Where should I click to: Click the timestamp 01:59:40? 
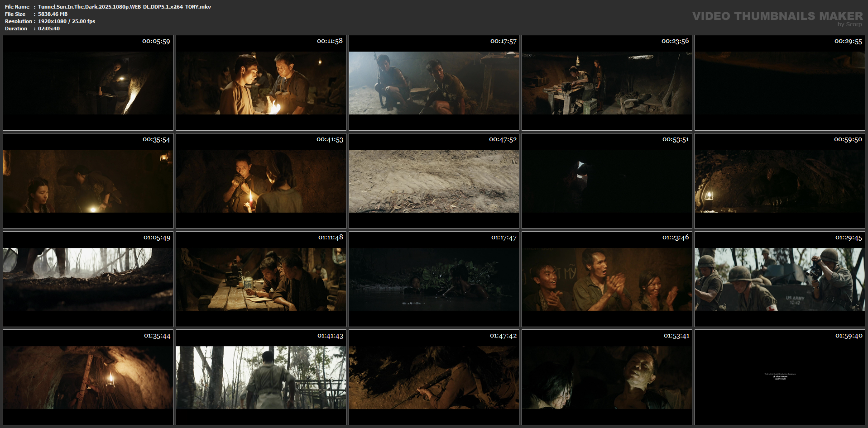point(849,336)
